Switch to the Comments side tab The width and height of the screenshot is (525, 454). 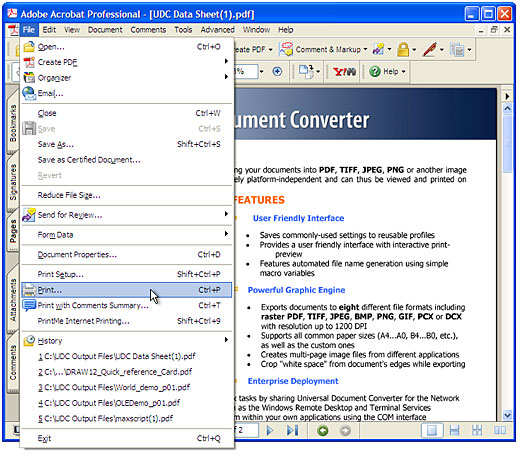pos(13,363)
